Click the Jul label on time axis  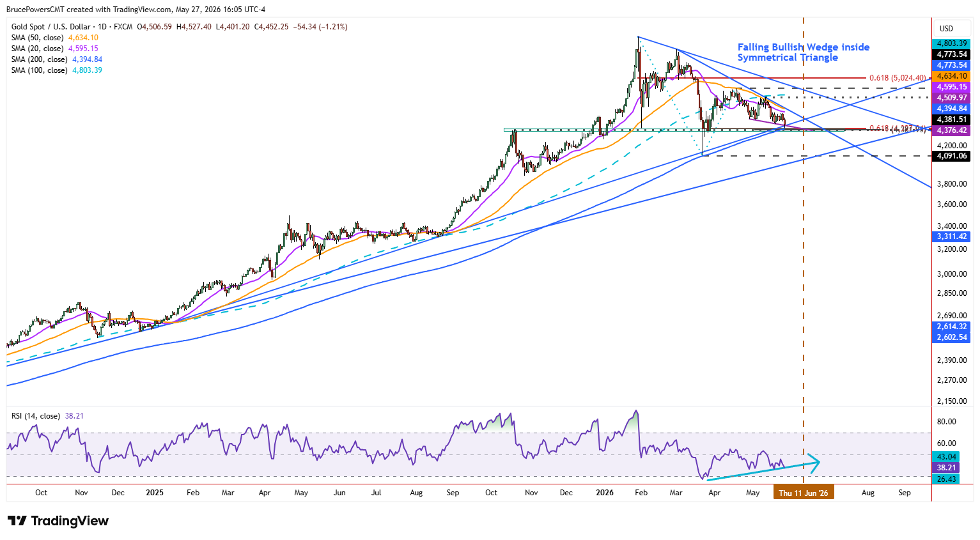pos(377,493)
